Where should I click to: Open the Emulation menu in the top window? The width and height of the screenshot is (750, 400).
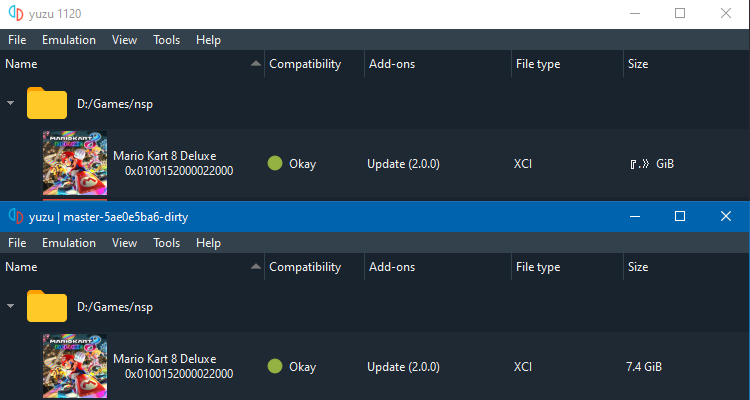point(69,40)
